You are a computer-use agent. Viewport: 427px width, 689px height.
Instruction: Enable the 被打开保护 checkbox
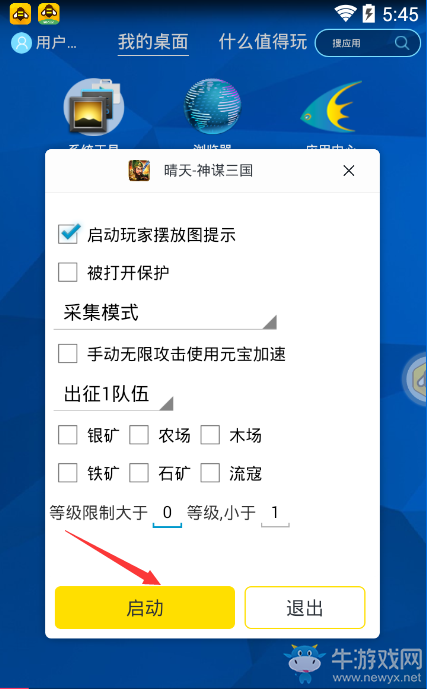pos(68,272)
